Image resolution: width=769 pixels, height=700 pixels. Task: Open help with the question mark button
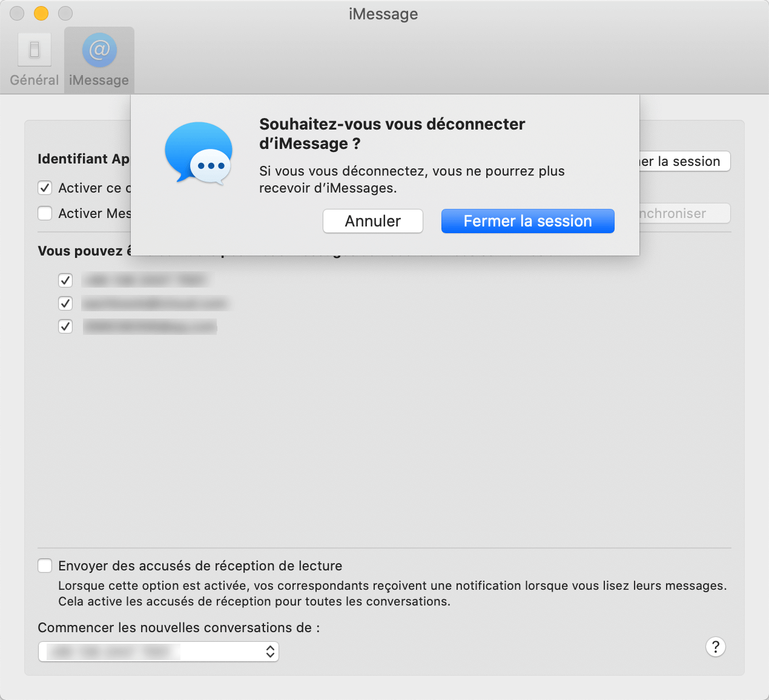coord(716,647)
